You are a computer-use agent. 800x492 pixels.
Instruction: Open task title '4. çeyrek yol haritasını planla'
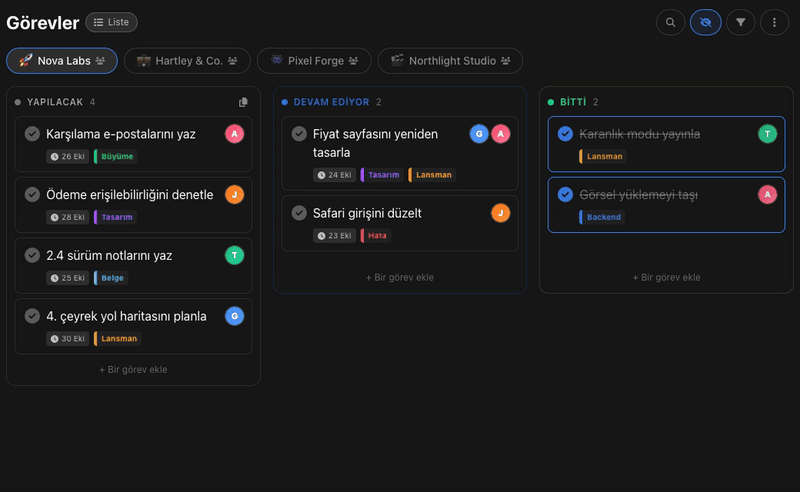pyautogui.click(x=127, y=316)
